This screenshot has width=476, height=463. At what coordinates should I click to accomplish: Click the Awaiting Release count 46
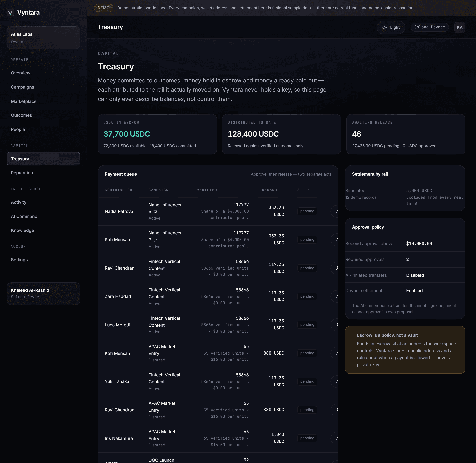pos(356,134)
